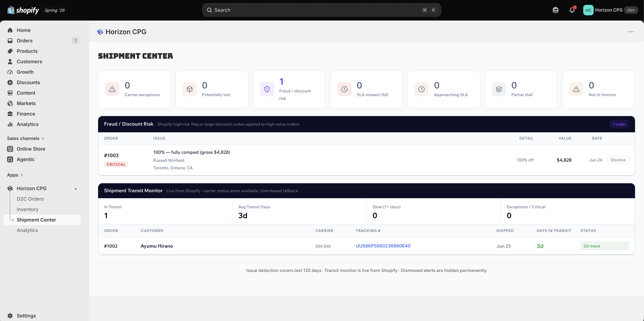Click customer name Ayumu Hirano
The height and width of the screenshot is (321, 644).
pyautogui.click(x=157, y=246)
